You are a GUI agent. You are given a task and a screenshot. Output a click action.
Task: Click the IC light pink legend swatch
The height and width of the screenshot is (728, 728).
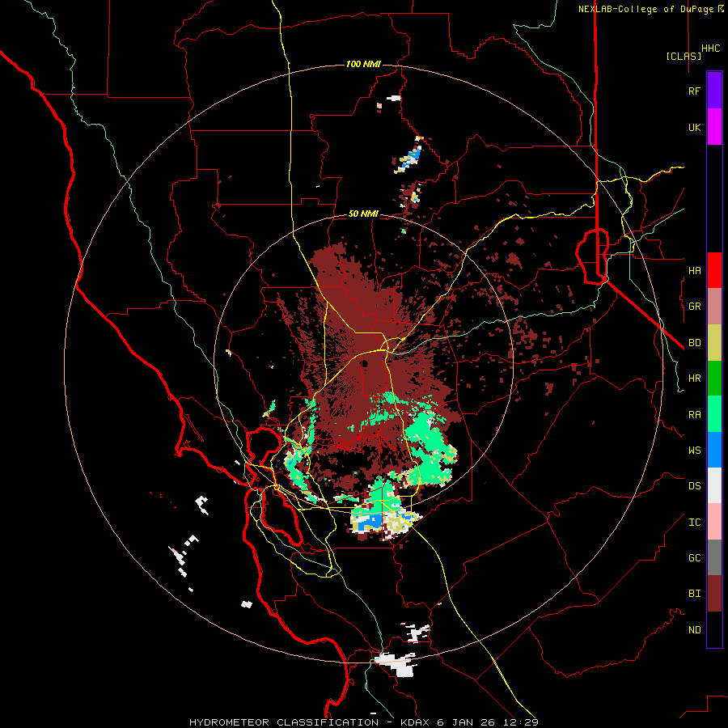[x=714, y=522]
